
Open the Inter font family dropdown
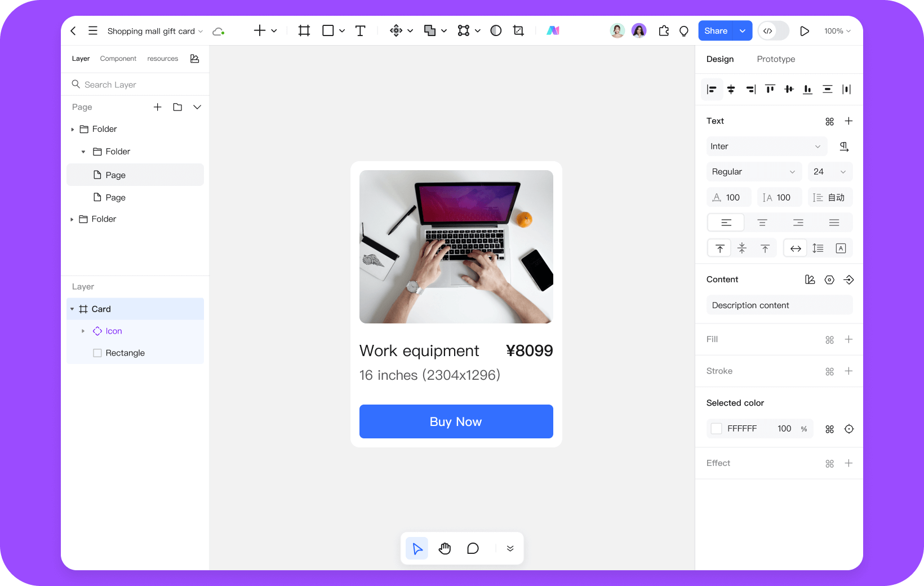(x=766, y=146)
